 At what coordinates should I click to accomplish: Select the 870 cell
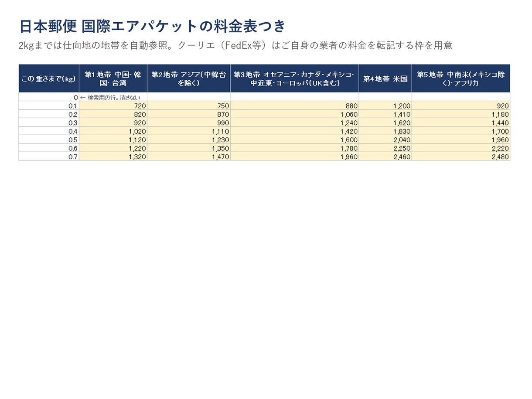(x=189, y=114)
